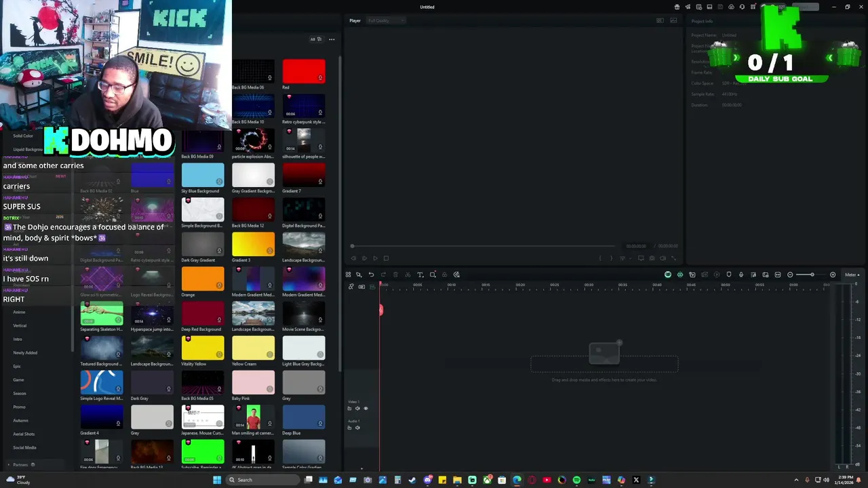The image size is (868, 488).
Task: Adjust the timeline zoom slider
Action: (x=812, y=274)
